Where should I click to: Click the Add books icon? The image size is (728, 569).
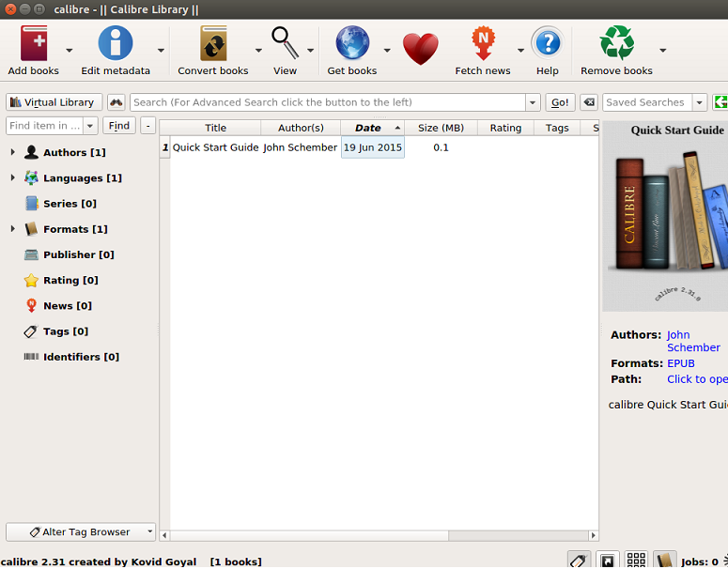click(x=34, y=43)
